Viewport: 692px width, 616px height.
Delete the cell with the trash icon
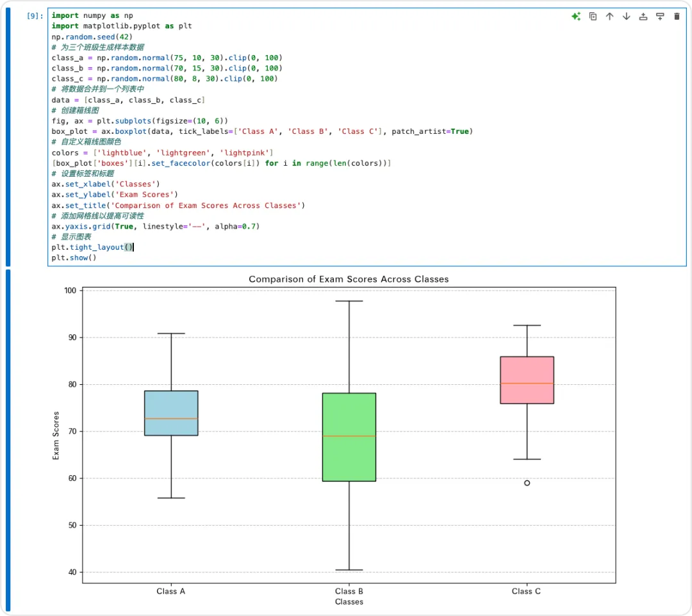[x=677, y=16]
